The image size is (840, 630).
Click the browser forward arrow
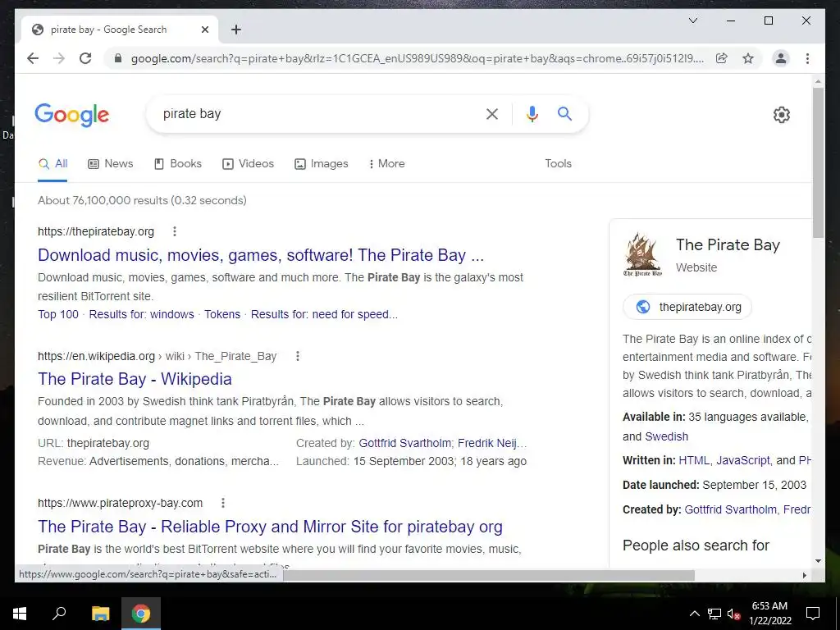[x=59, y=58]
